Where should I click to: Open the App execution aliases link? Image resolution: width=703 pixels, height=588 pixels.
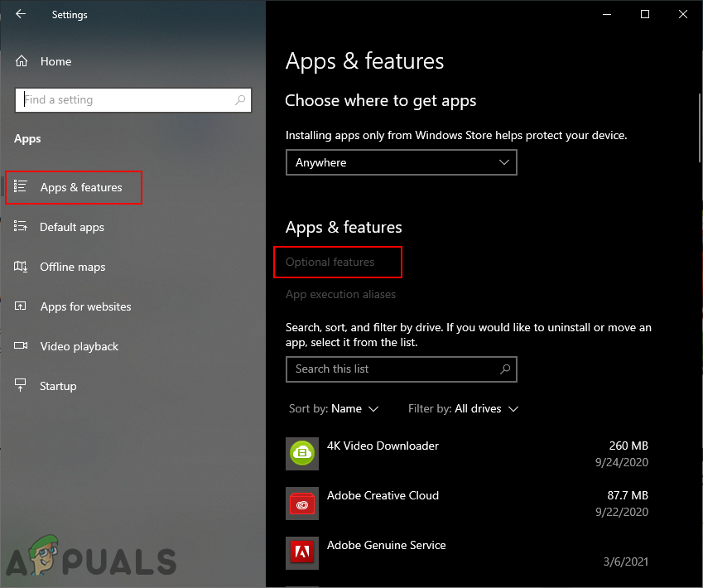click(x=341, y=294)
